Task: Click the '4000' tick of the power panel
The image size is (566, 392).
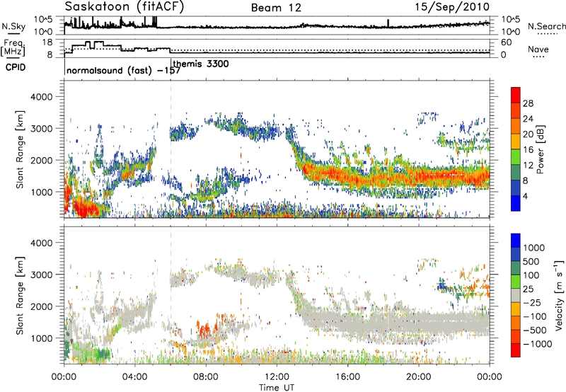Action: pos(42,96)
